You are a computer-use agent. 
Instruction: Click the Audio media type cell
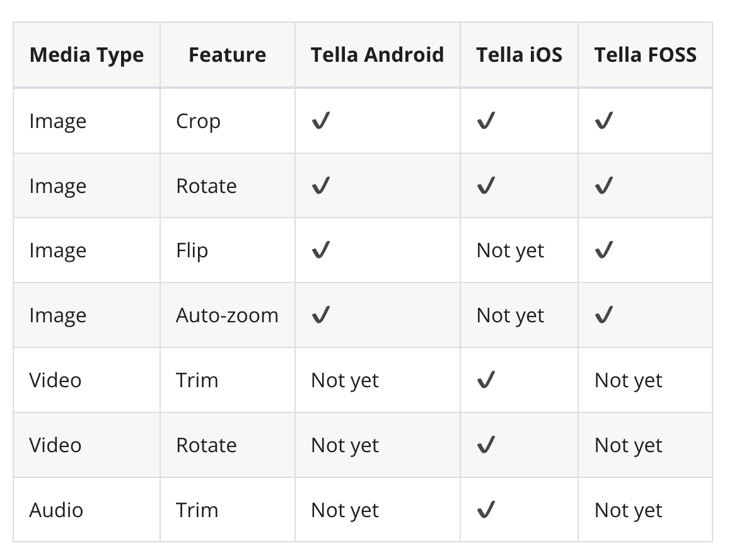(x=56, y=510)
